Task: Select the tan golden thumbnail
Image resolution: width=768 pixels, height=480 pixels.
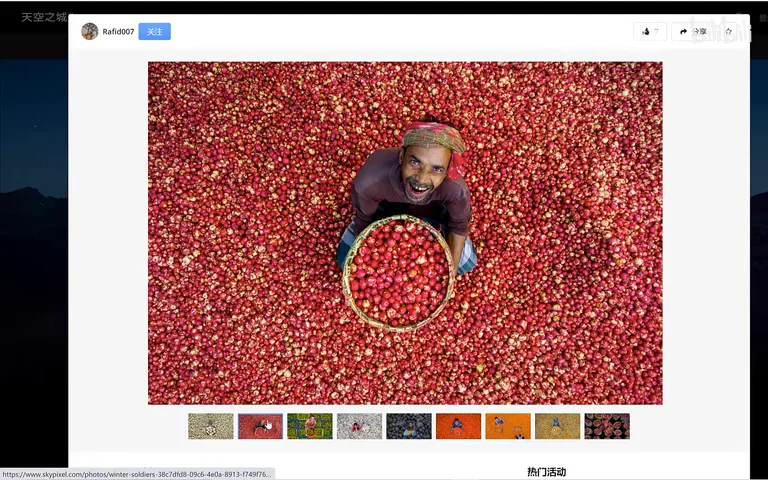Action: click(x=557, y=426)
